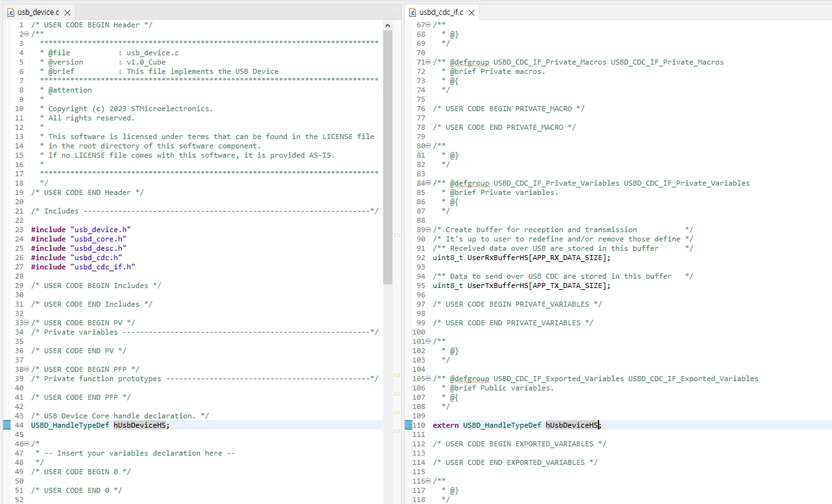The height and width of the screenshot is (504, 832).
Task: Click USBD_HandleTypeDef on line 44
Action: click(70, 425)
